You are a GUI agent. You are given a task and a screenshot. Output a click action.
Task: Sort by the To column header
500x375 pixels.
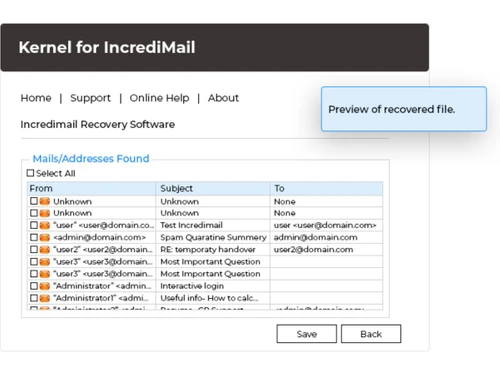[x=326, y=189]
